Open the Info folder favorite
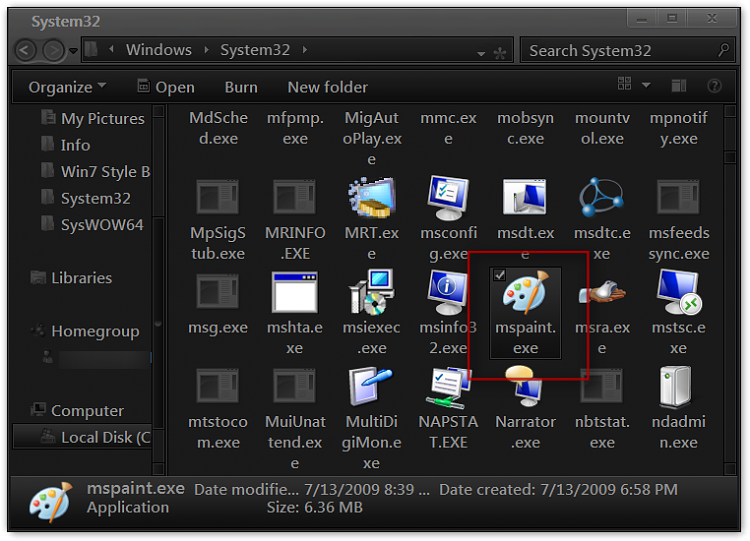This screenshot has width=750, height=541. [66, 144]
